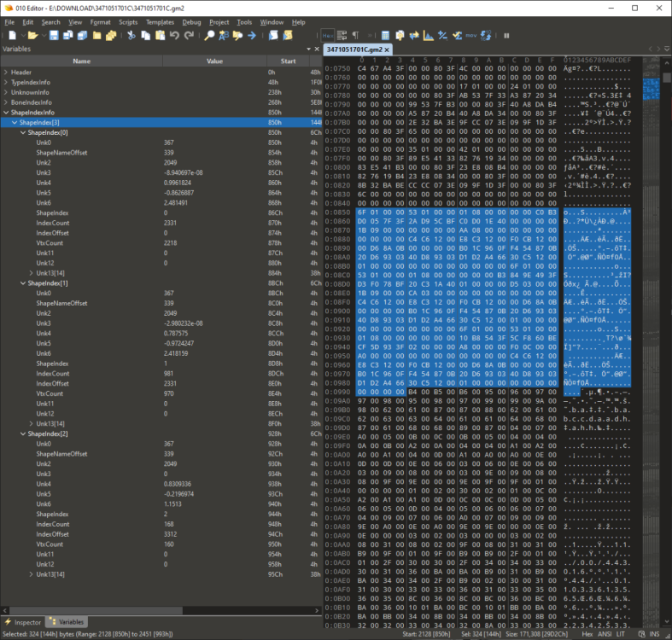Viewport: 672px width, 640px height.
Task: Click the Undo arrow icon
Action: coord(174,36)
